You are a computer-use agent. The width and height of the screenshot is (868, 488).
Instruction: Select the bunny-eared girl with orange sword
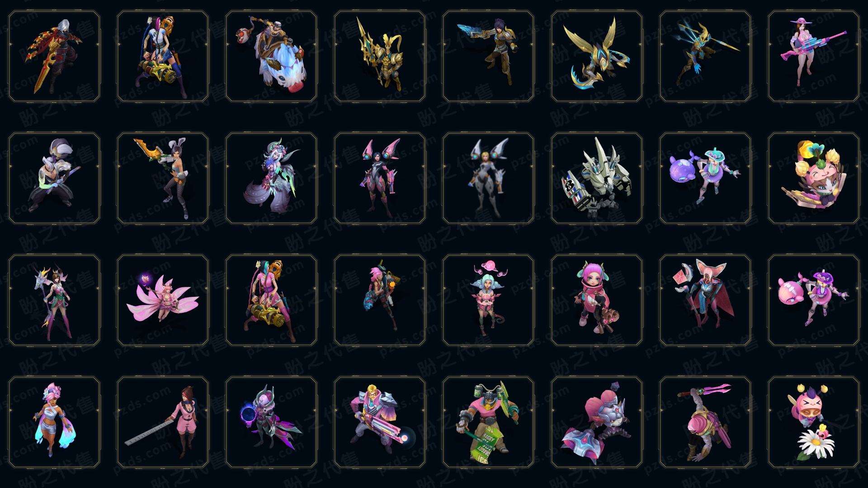163,178
